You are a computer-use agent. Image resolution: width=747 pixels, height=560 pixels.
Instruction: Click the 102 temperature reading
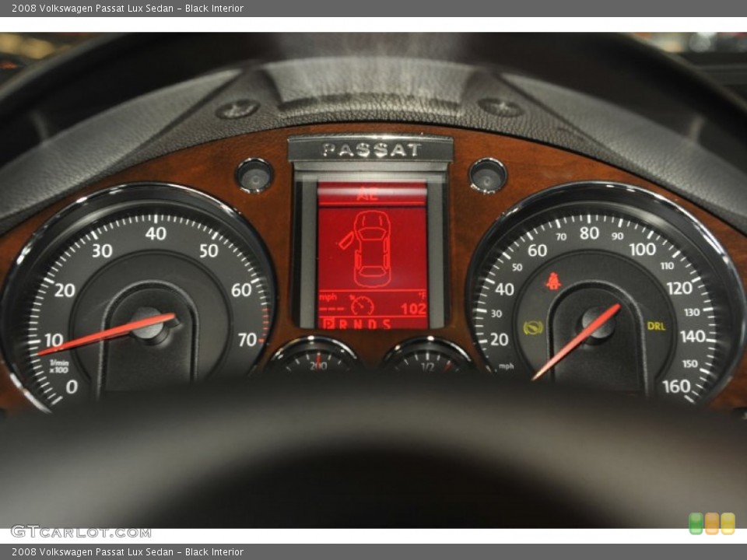(x=413, y=310)
